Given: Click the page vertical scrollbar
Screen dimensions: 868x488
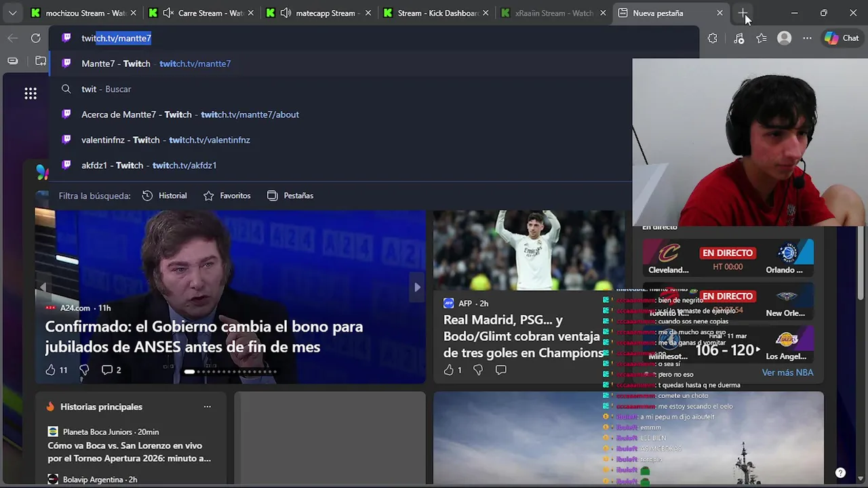Looking at the screenshot, I should click(861, 264).
